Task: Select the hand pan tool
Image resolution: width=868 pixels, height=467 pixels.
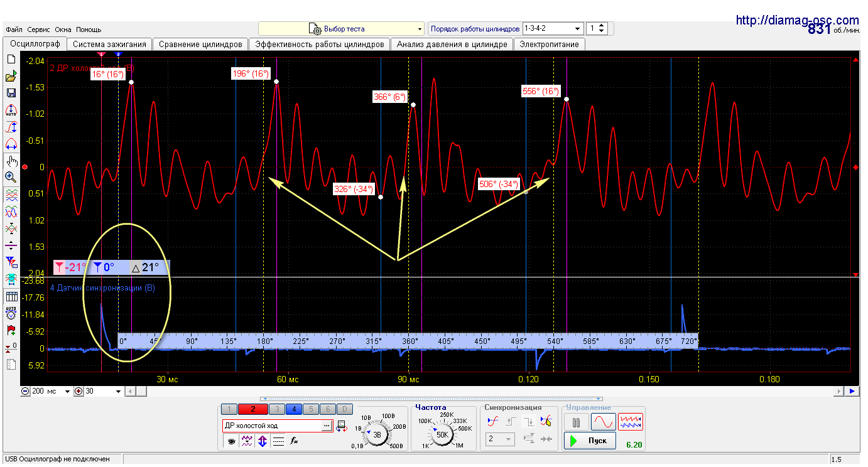Action: point(11,161)
